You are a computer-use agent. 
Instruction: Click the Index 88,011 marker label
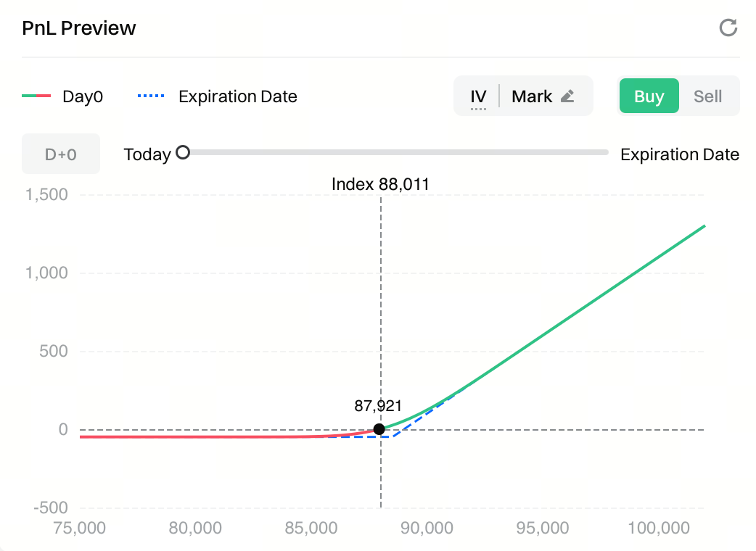380,184
